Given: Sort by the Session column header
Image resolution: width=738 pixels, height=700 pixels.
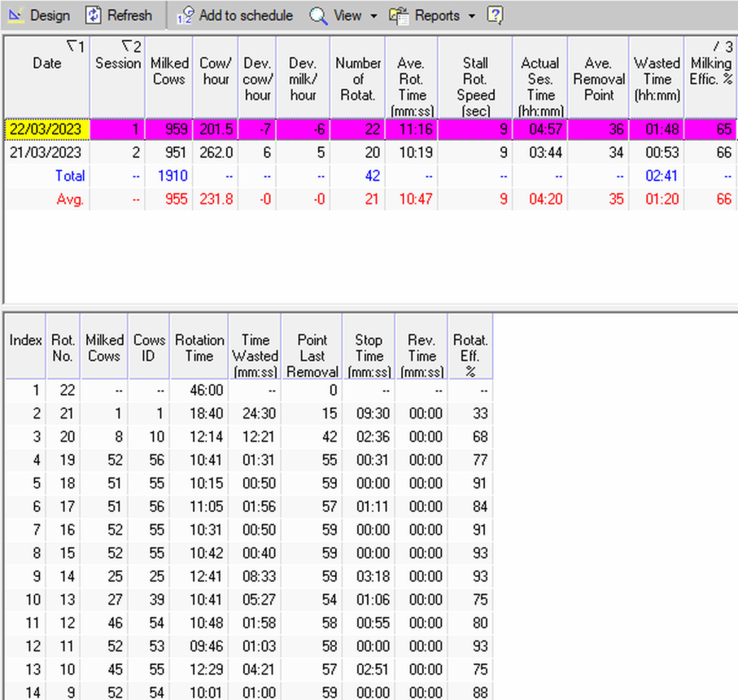Looking at the screenshot, I should 118,63.
